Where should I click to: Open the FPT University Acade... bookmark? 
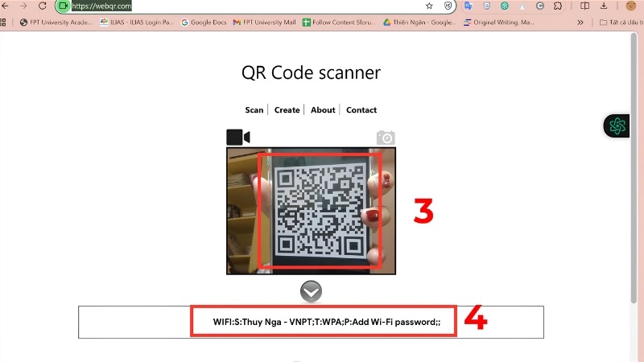(x=56, y=23)
